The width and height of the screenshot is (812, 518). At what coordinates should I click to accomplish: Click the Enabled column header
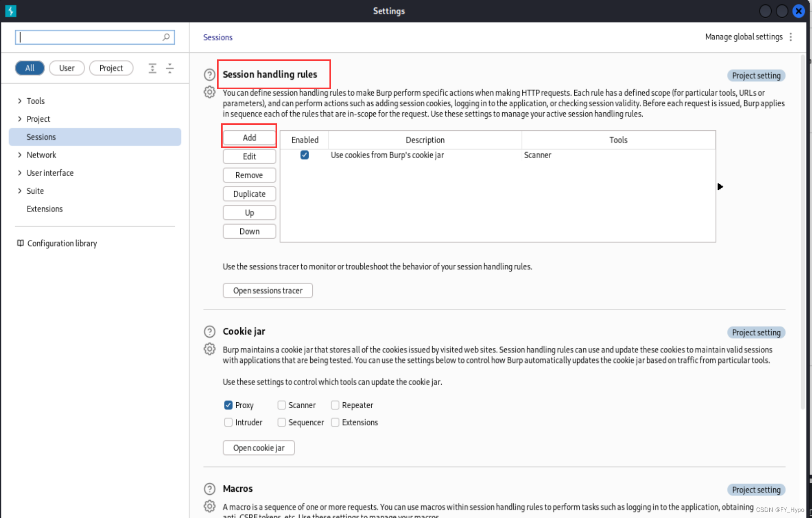click(x=305, y=140)
